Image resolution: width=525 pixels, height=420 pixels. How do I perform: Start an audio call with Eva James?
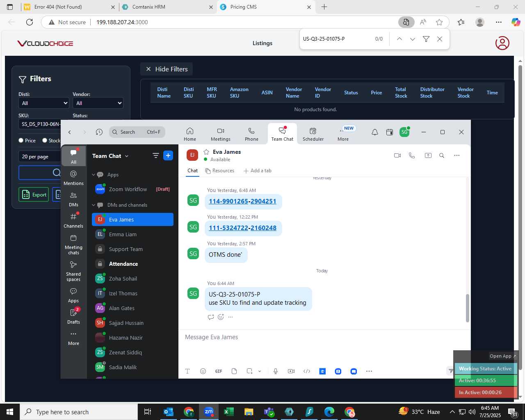click(412, 155)
